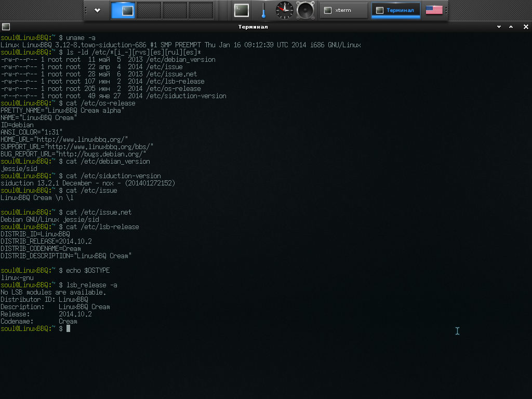Screen dimensions: 532x399
Task: Click the "Release: 2014.10.2" line
Action: pyautogui.click(x=46, y=314)
